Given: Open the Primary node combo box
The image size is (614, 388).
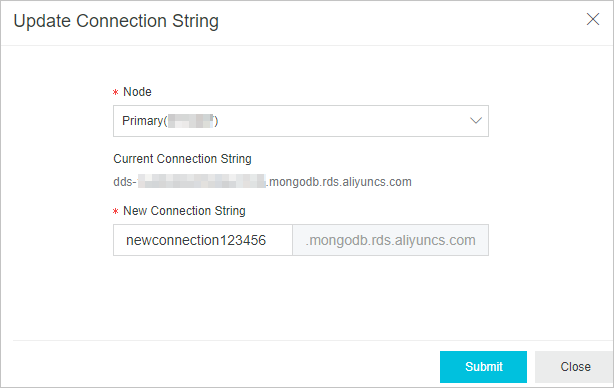Looking at the screenshot, I should [301, 121].
